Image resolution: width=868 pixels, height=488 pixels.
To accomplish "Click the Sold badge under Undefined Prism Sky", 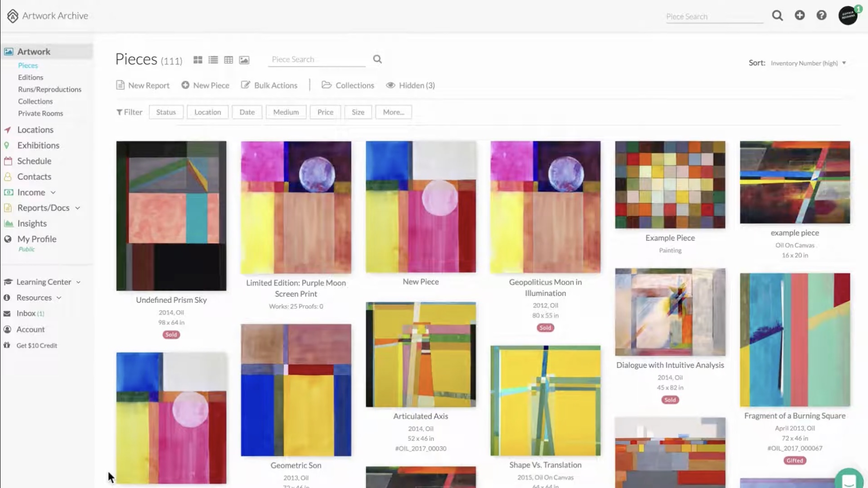I will tap(171, 334).
